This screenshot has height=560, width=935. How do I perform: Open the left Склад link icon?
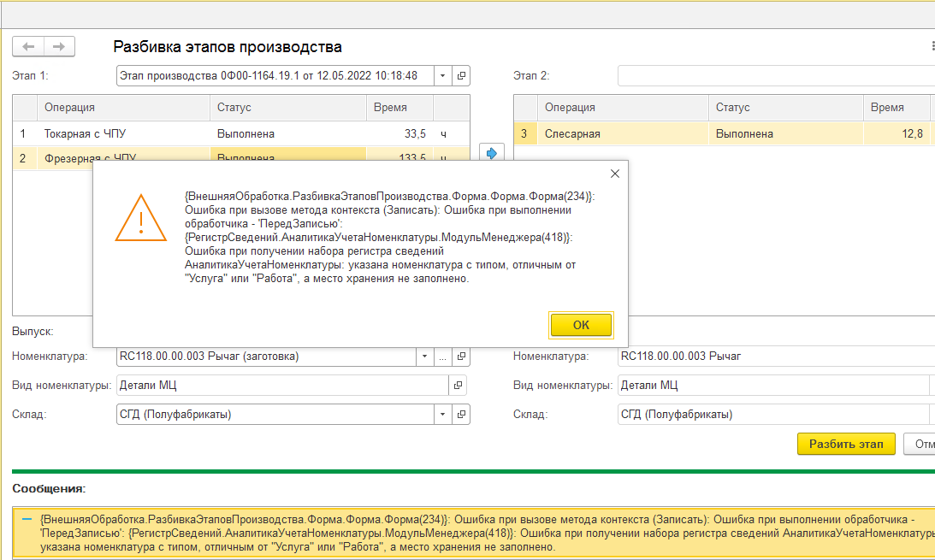[x=462, y=415]
